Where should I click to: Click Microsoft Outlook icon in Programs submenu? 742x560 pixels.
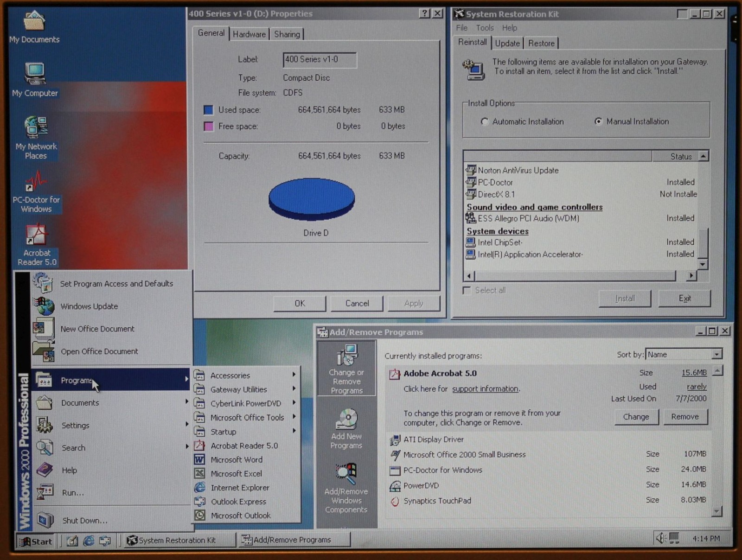pyautogui.click(x=199, y=515)
